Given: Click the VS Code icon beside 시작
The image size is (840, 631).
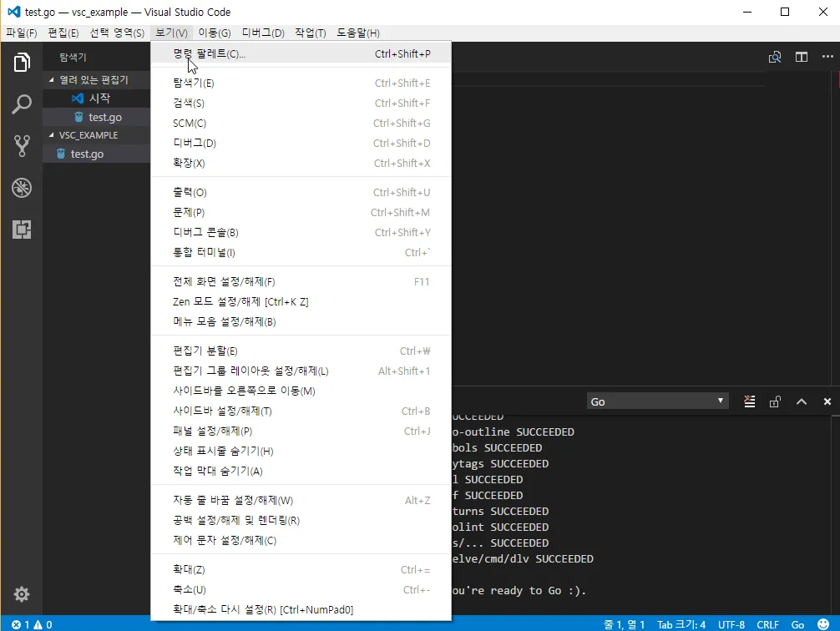Looking at the screenshot, I should (x=78, y=98).
